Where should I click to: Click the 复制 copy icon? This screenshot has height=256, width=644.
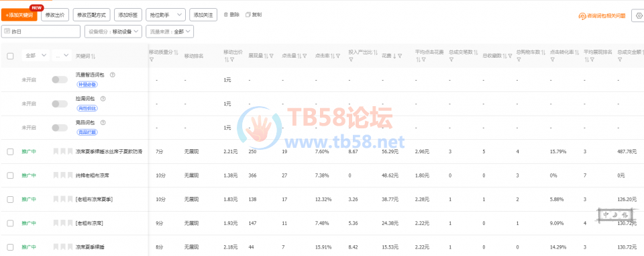pyautogui.click(x=248, y=15)
